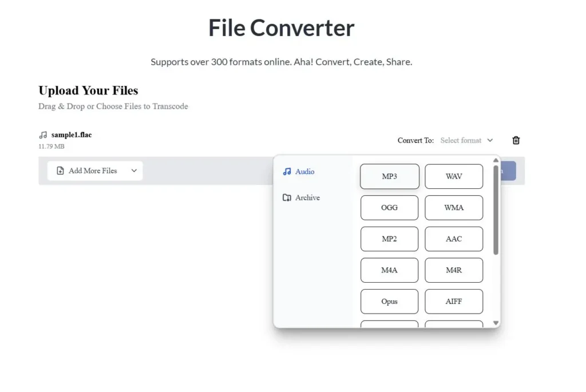Pick the MP2 format button
Screen dimensions: 586x392
389,239
